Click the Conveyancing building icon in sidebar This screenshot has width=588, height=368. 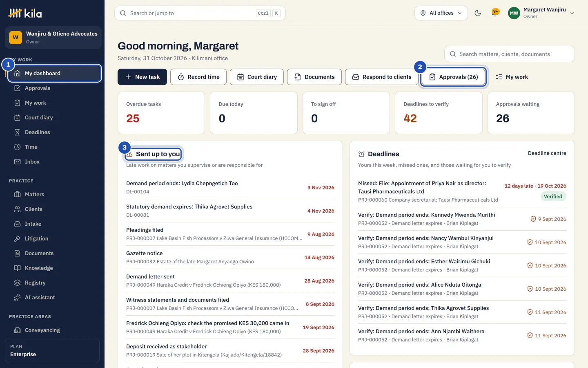tap(17, 330)
